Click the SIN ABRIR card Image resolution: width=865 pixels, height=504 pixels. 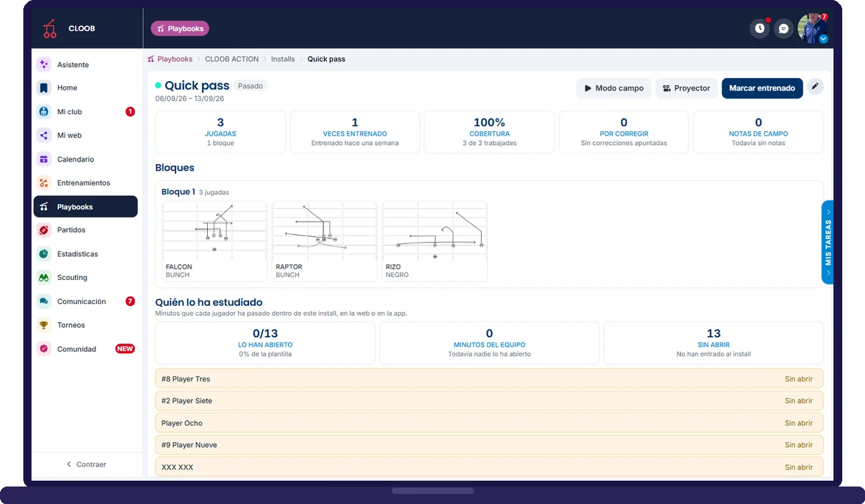(713, 343)
